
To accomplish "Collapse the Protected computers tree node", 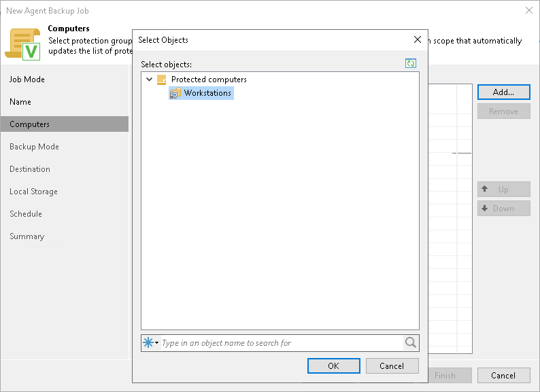I will coord(149,79).
